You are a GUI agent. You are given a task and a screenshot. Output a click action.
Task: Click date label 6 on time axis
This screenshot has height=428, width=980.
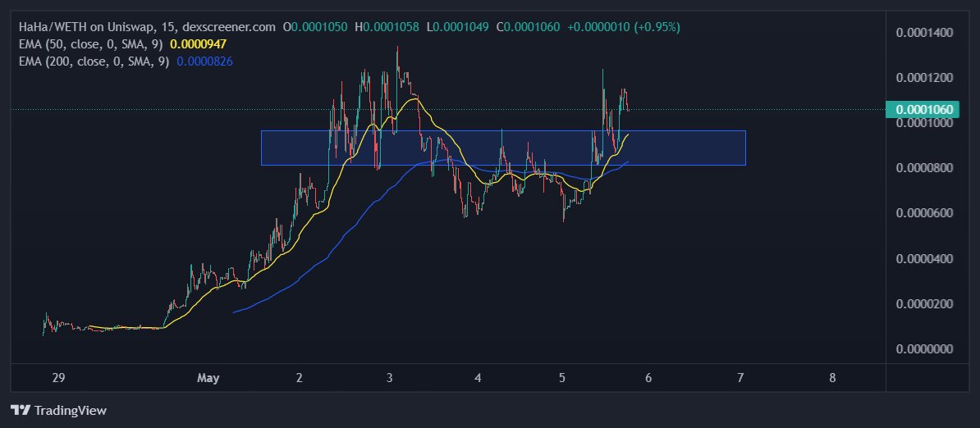pyautogui.click(x=648, y=377)
